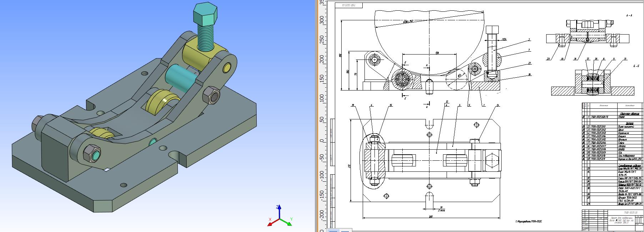
Task: Click the rotated drawing number stamp in sheet corner
Action: 349,5
